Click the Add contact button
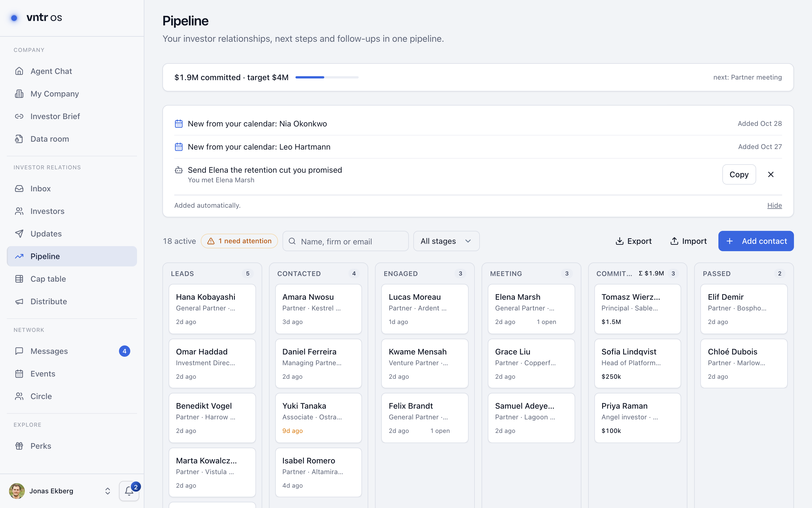This screenshot has height=508, width=812. 756,241
